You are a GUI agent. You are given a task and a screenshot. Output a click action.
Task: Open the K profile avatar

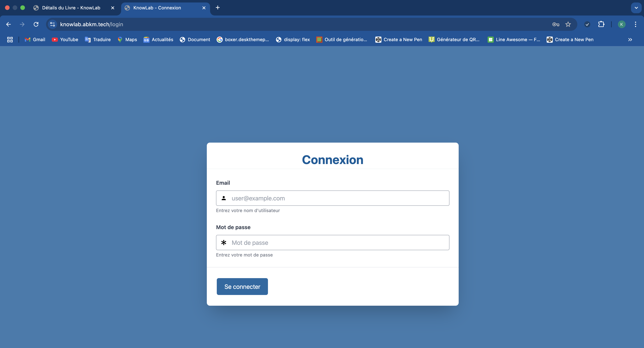pos(622,24)
